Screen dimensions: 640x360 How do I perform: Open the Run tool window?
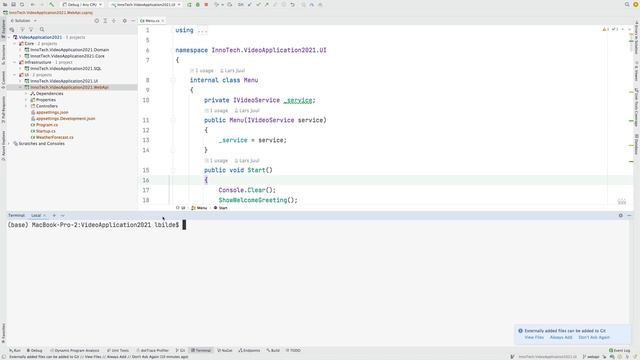point(15,350)
